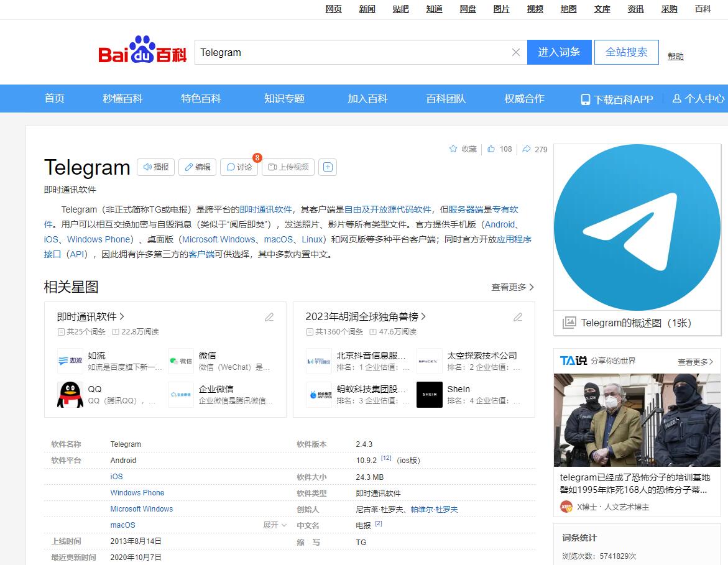Open the 贴吧 top navigation link

click(400, 9)
